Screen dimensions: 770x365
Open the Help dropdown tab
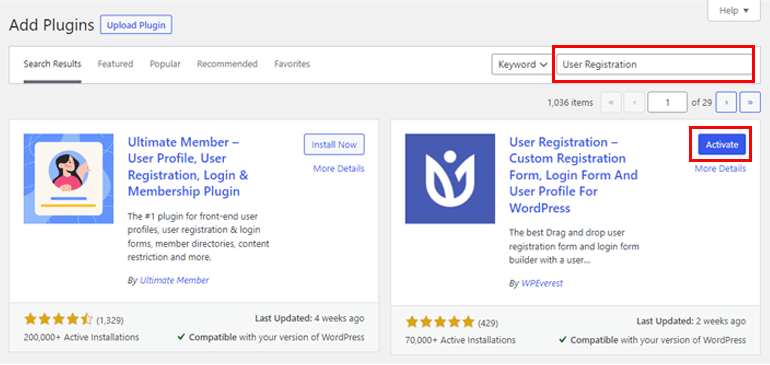(x=734, y=10)
